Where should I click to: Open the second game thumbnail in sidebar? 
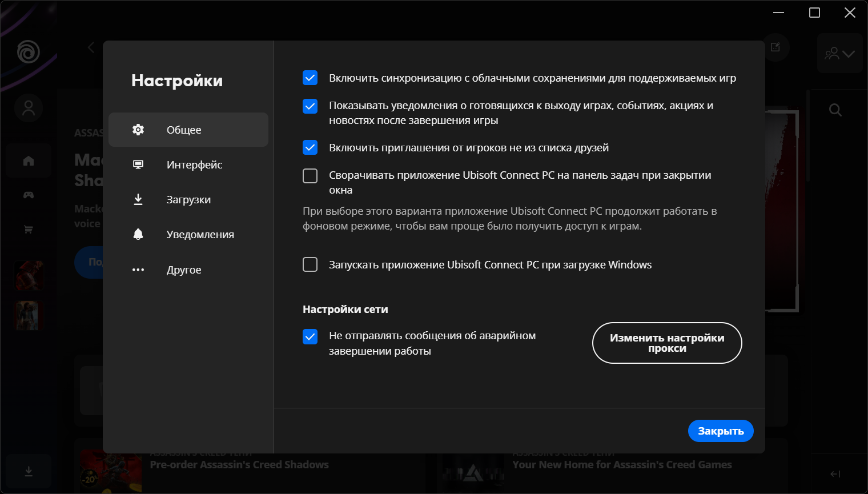[x=29, y=316]
